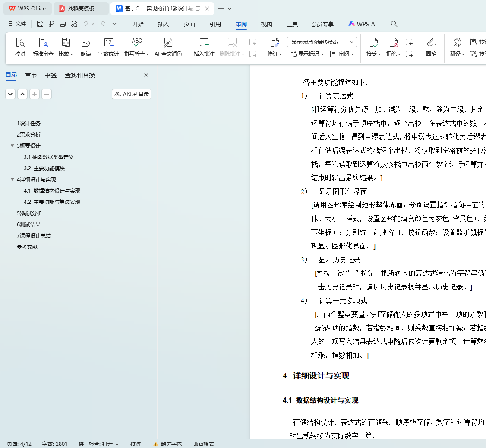This screenshot has height=448, width=486.
Task: Open the 接受 dropdown arrow
Action: tap(379, 54)
